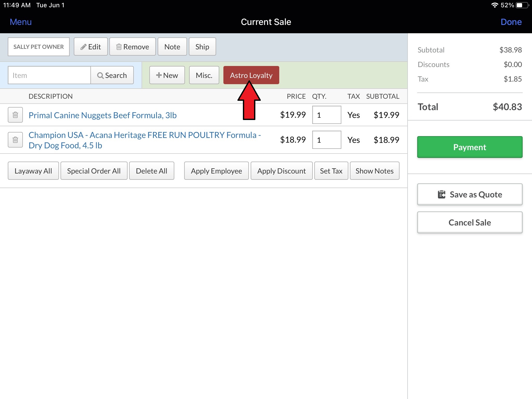Tap the Edit customer pencil button
This screenshot has height=399, width=532.
coord(91,47)
